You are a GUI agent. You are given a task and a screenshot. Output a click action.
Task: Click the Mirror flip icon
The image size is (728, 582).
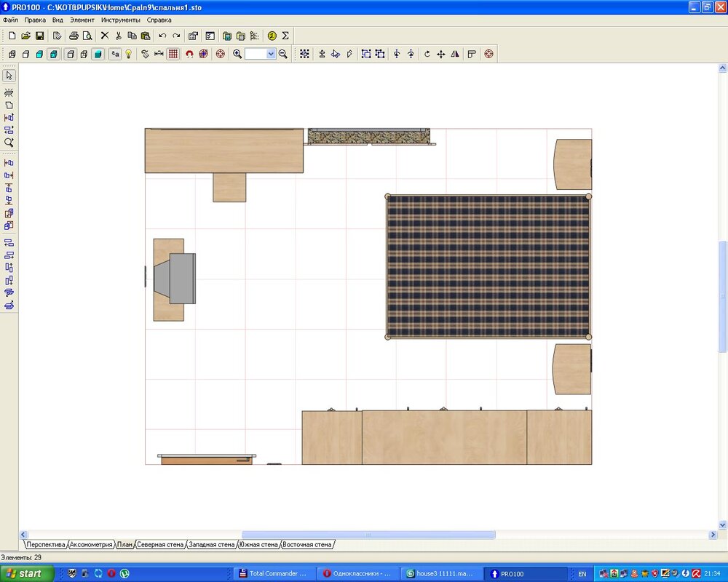pos(455,54)
